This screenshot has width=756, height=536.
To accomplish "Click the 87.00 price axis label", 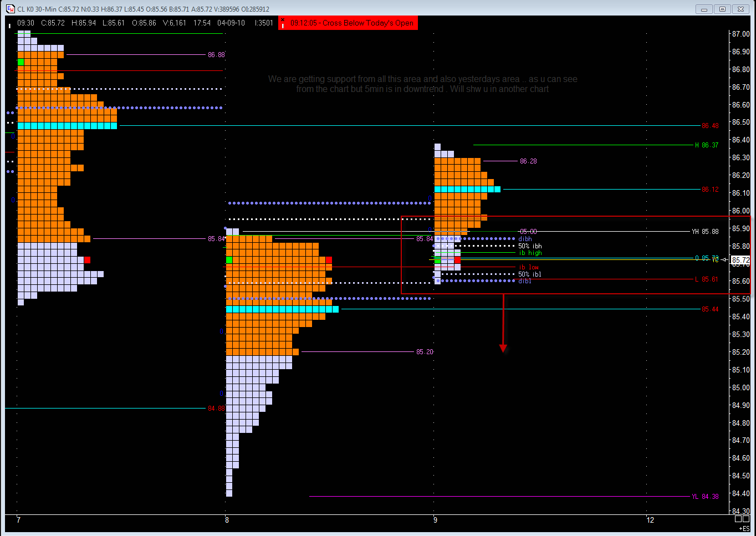I will [741, 34].
